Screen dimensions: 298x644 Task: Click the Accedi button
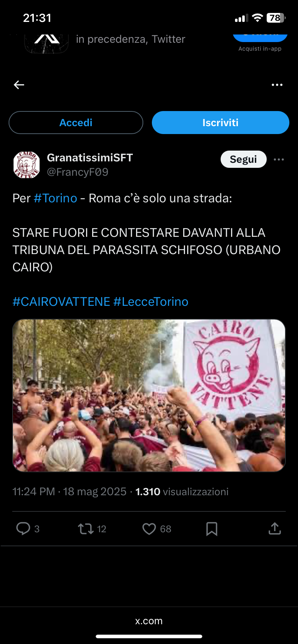coord(76,123)
